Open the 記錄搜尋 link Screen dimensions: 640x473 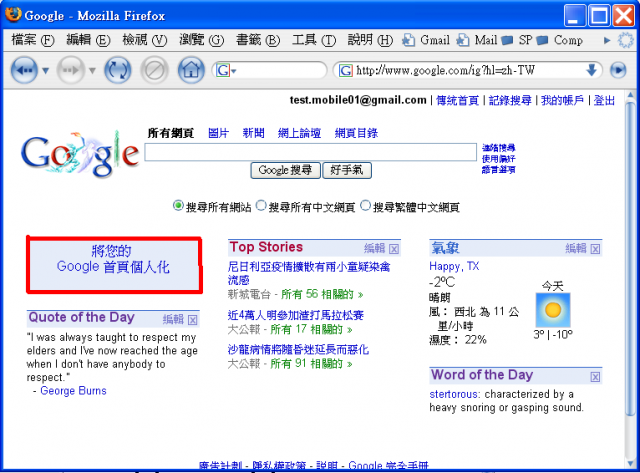tap(510, 100)
